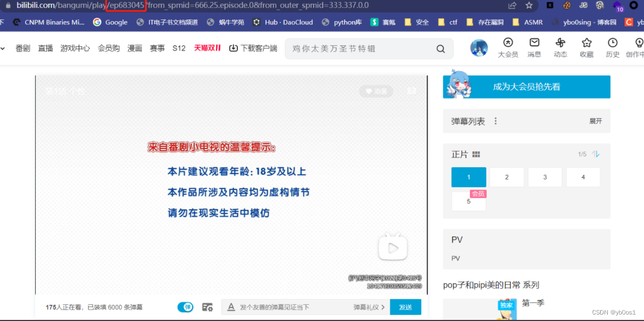Open the cookie extension icon
The image size is (644, 321).
567,5
